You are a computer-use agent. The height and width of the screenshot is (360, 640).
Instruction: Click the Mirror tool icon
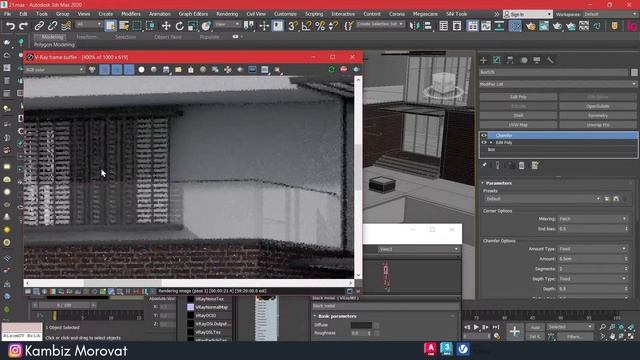coord(414,26)
